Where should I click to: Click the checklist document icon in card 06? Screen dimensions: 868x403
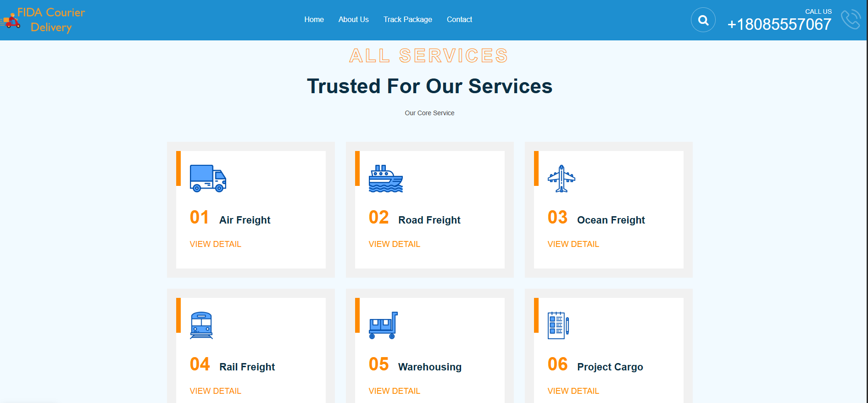click(x=558, y=325)
